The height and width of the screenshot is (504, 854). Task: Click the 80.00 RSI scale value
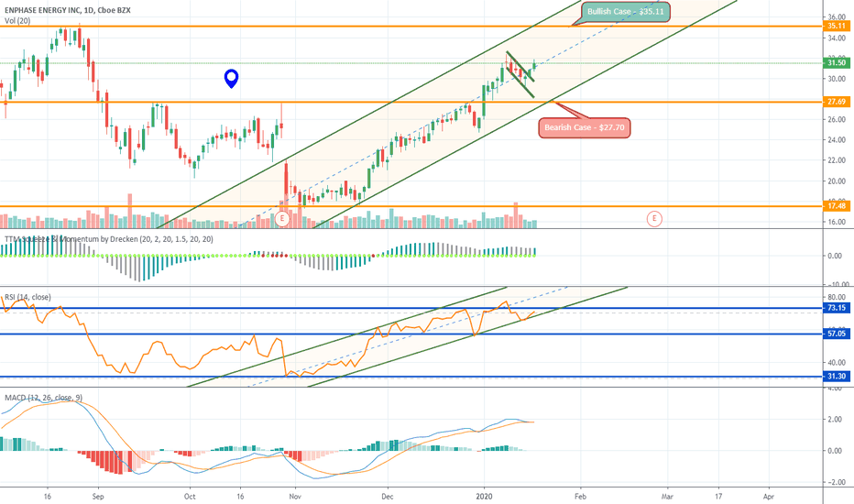[837, 297]
